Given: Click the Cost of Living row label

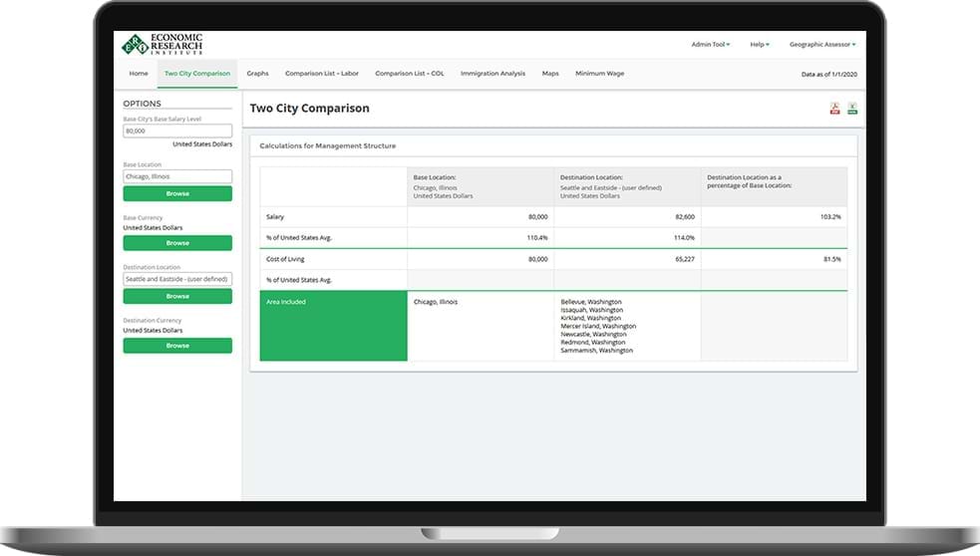Looking at the screenshot, I should click(x=285, y=259).
